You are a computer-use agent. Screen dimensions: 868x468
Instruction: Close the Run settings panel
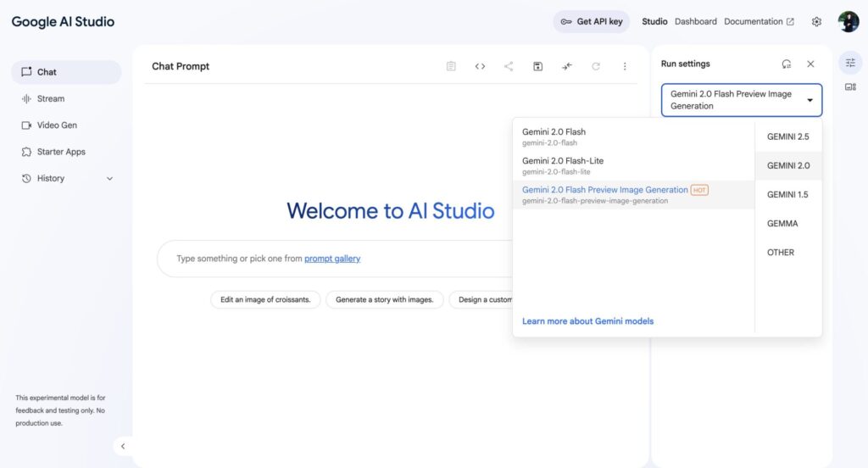coord(810,64)
